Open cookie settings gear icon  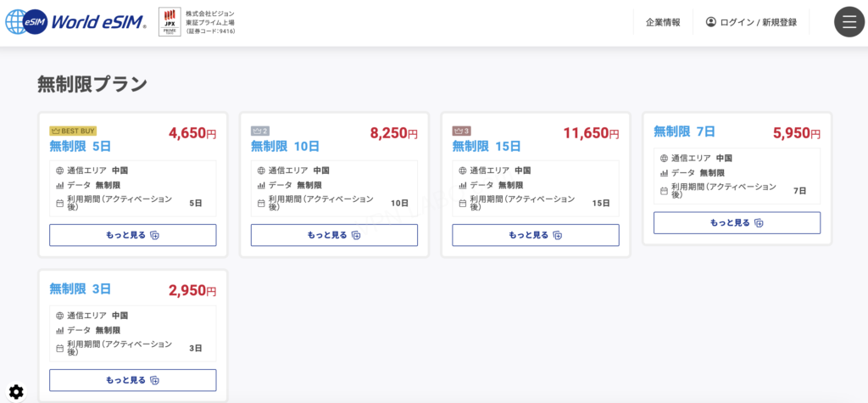pyautogui.click(x=16, y=391)
